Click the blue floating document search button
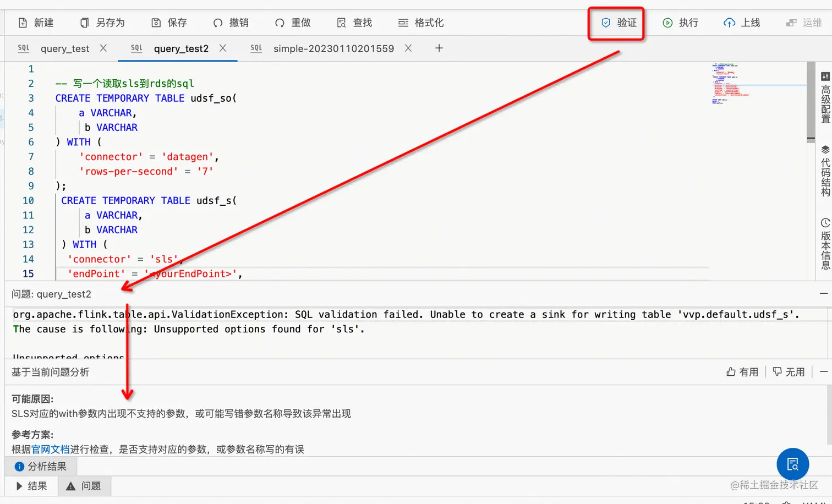The height and width of the screenshot is (504, 832). coord(793,464)
